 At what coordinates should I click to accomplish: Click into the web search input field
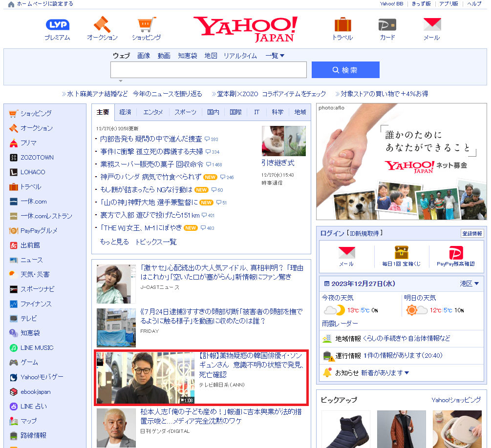point(209,70)
